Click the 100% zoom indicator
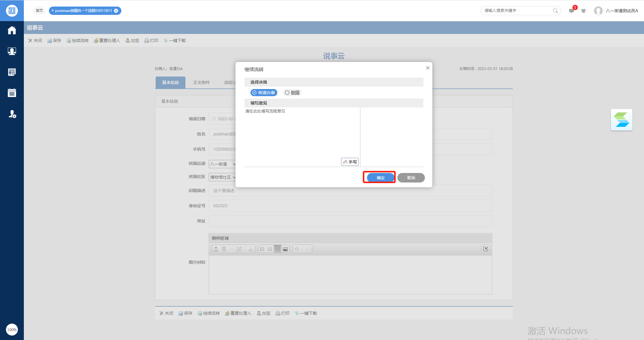The width and height of the screenshot is (644, 340). [x=12, y=330]
